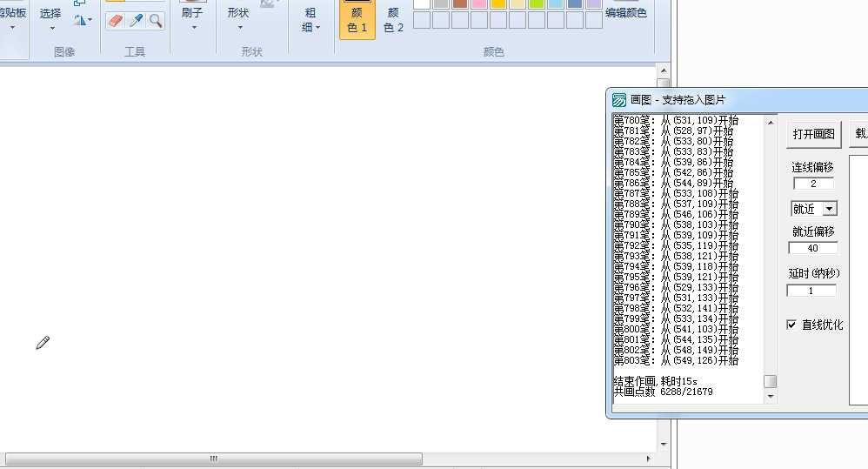
Task: Choose 颜色 2 background color button
Action: tap(393, 20)
